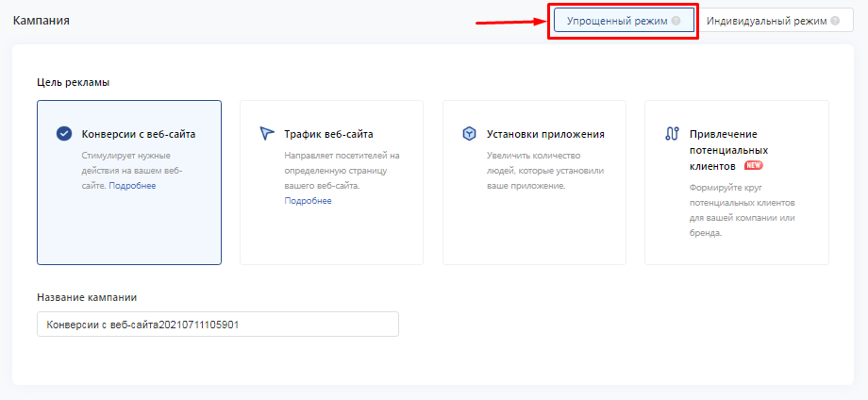
Task: Click the cursor arrow icon for Трафик веб-сайта
Action: tap(267, 134)
